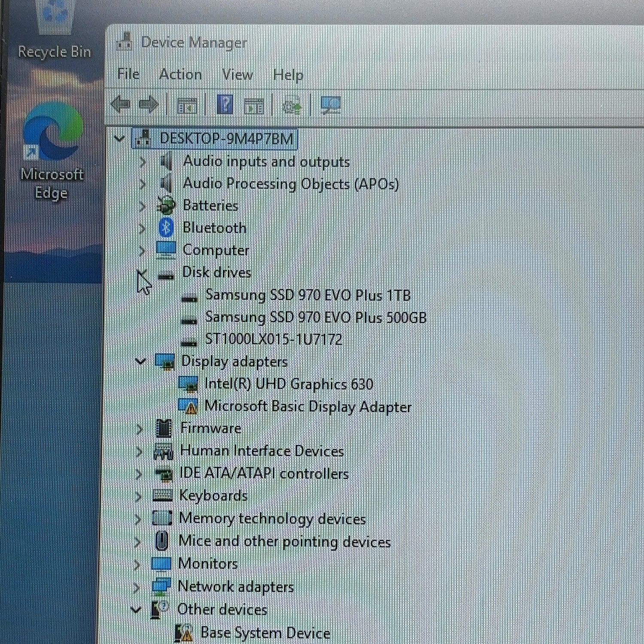
Task: Click the Batteries category icon
Action: point(166,205)
